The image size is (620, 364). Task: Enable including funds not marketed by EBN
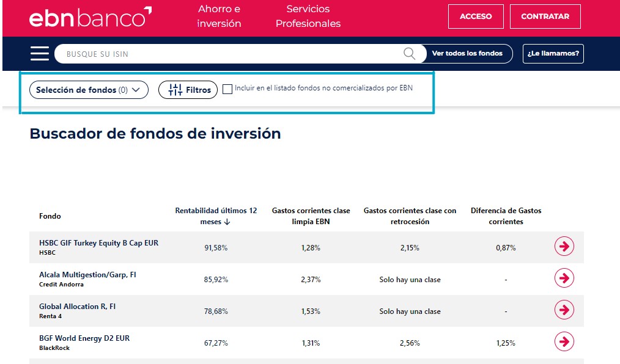227,89
